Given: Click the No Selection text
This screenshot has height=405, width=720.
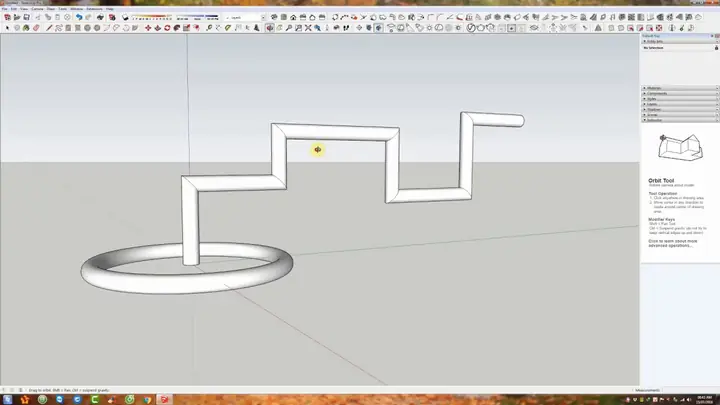Looking at the screenshot, I should [x=653, y=48].
